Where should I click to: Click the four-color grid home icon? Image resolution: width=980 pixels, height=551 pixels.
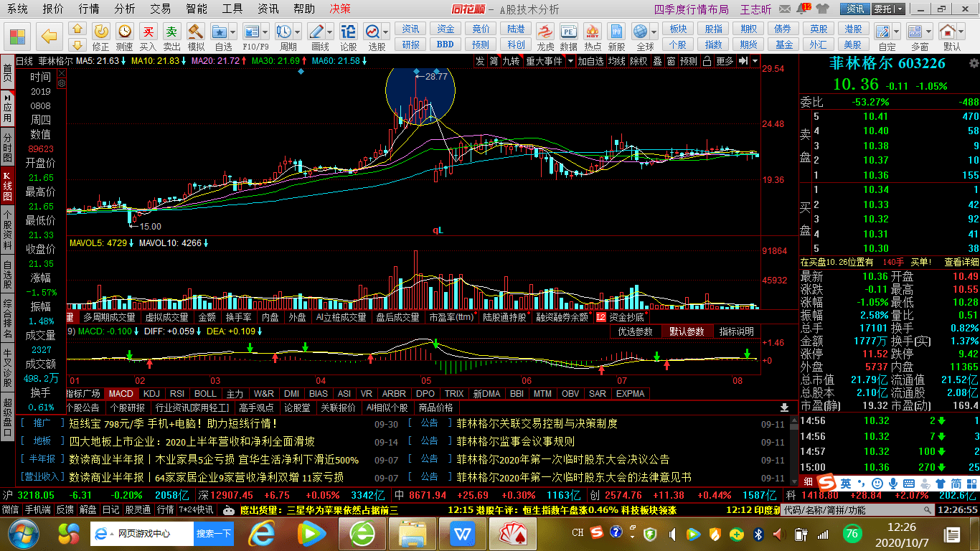coord(18,36)
